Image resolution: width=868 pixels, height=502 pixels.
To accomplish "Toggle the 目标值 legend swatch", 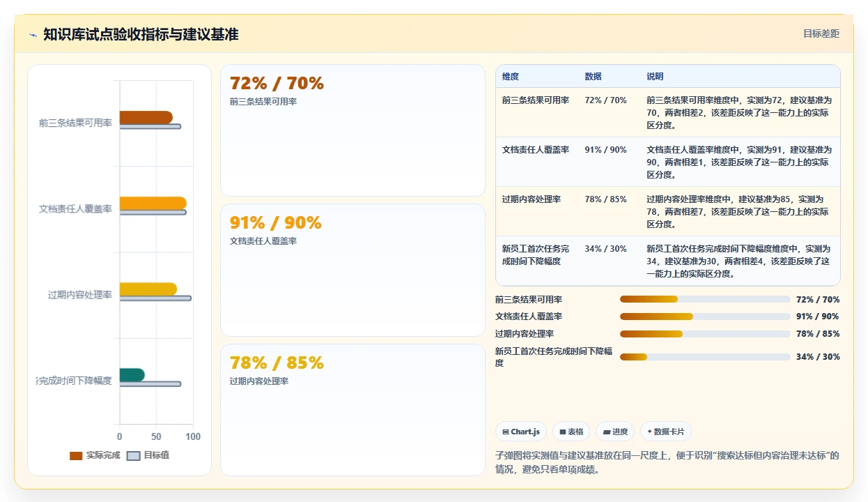I will pos(133,455).
